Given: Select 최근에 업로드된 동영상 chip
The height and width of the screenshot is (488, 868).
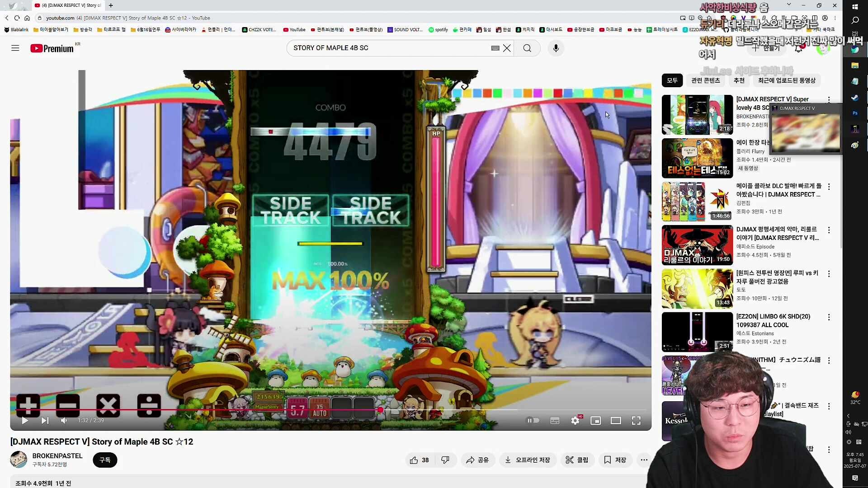Looking at the screenshot, I should point(787,80).
